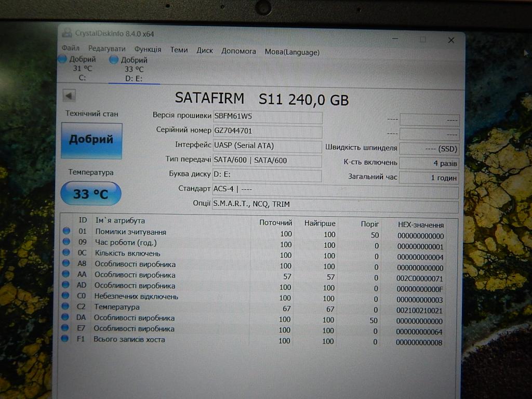Click the Ім`я атрибута column header
This screenshot has height=399, width=532.
[120, 220]
